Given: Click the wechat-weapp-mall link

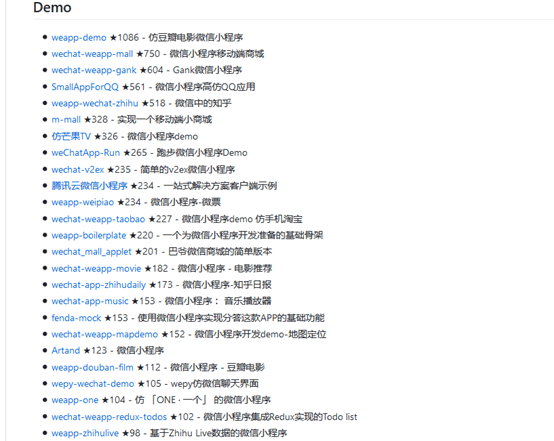Looking at the screenshot, I should tap(92, 54).
